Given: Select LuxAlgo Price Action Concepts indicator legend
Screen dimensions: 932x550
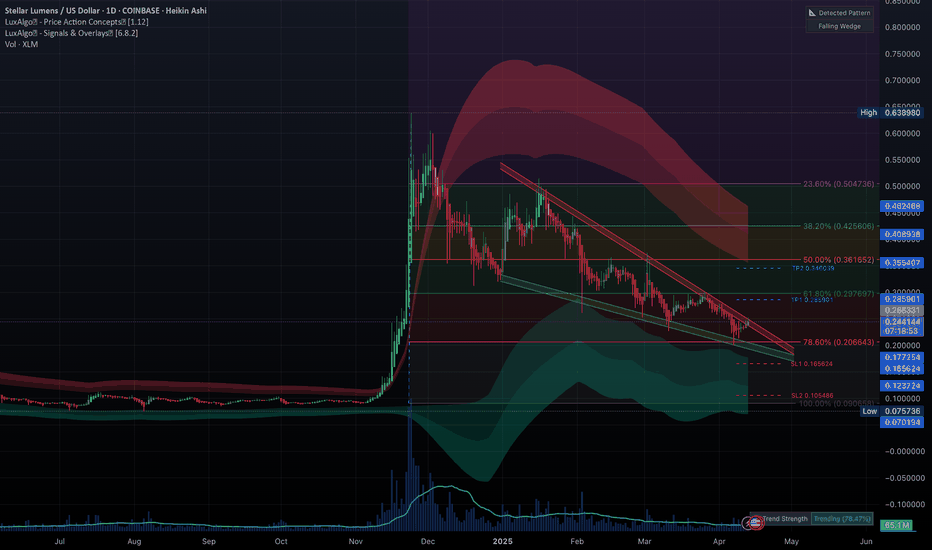Looking at the screenshot, I should [77, 22].
